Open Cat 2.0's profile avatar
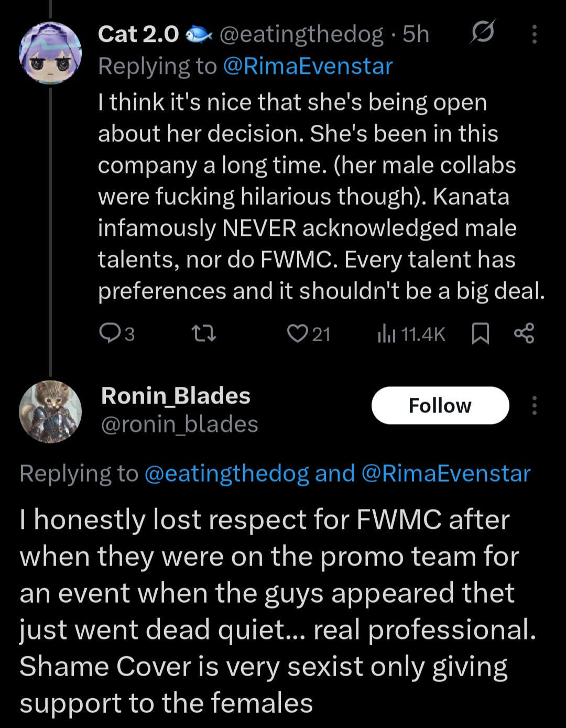Image resolution: width=566 pixels, height=728 pixels. (x=50, y=52)
